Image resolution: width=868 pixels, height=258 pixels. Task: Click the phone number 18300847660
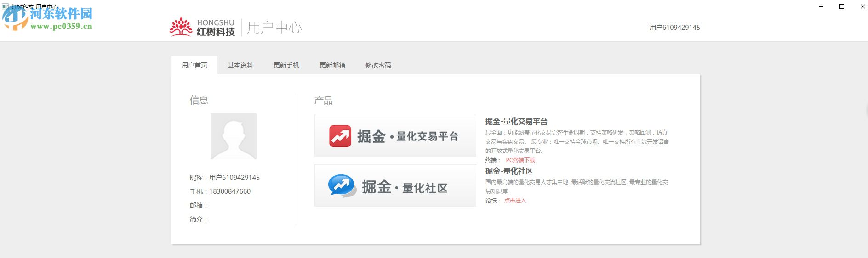click(230, 191)
